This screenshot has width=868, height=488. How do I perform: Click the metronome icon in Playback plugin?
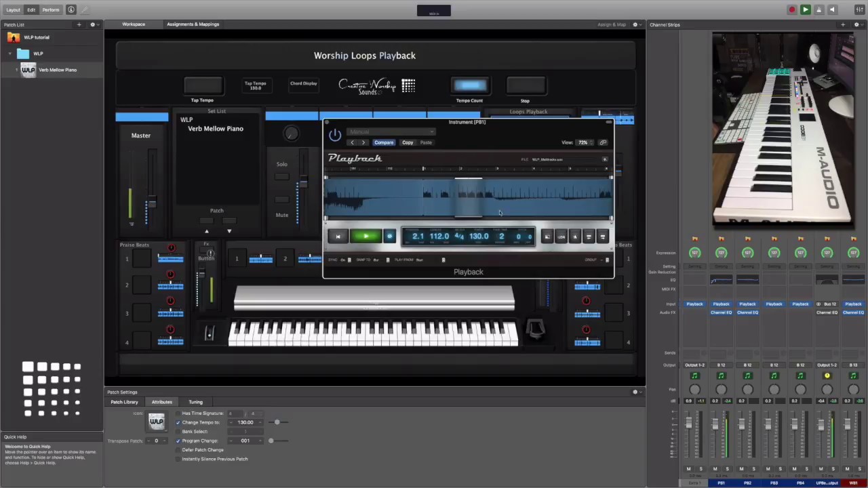tap(574, 236)
